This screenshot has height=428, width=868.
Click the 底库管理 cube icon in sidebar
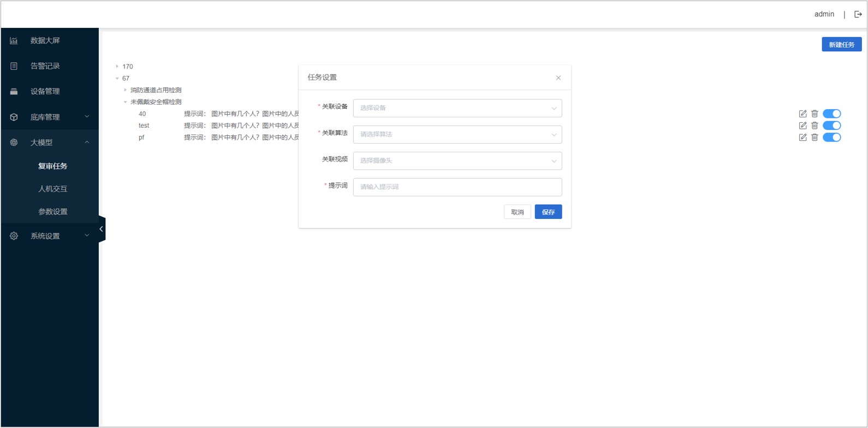point(14,117)
